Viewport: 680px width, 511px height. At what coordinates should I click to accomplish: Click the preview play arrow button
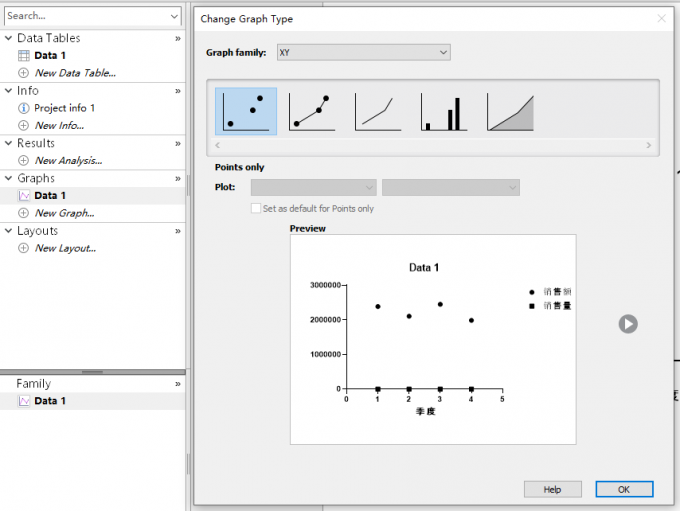click(627, 323)
